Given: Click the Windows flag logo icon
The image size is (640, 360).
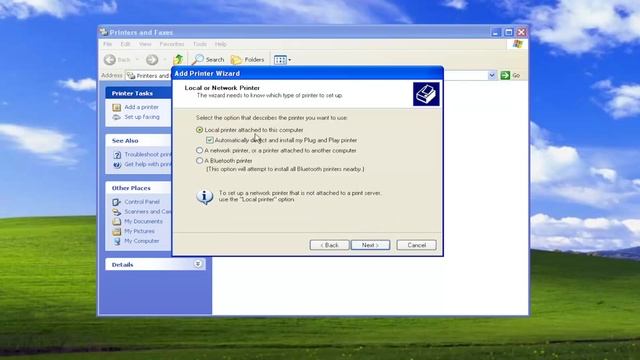Looking at the screenshot, I should (518, 44).
